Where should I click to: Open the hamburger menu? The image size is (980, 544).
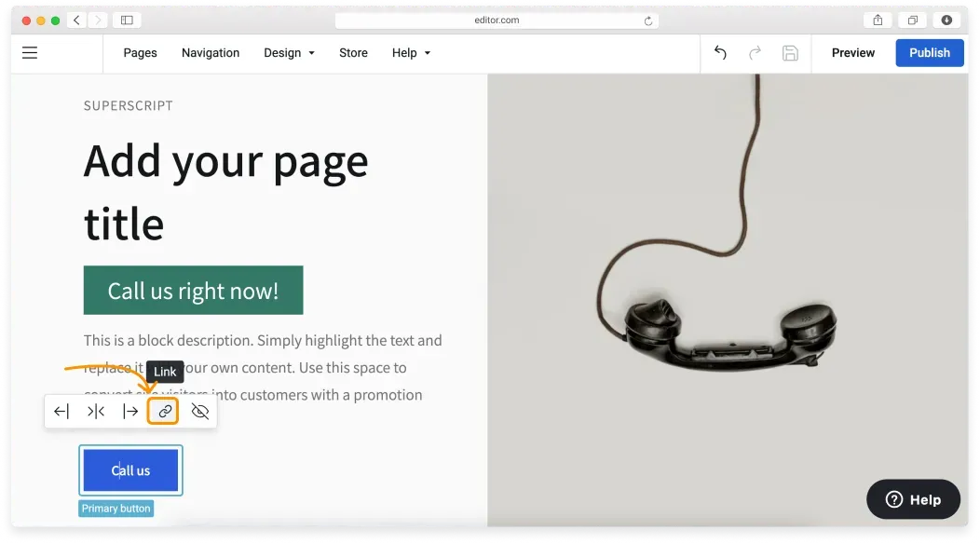(30, 53)
